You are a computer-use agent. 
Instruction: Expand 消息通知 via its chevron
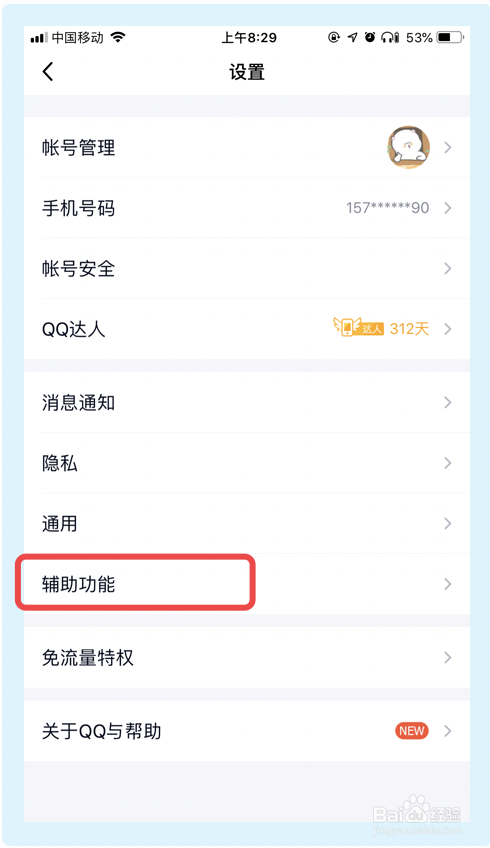click(447, 402)
